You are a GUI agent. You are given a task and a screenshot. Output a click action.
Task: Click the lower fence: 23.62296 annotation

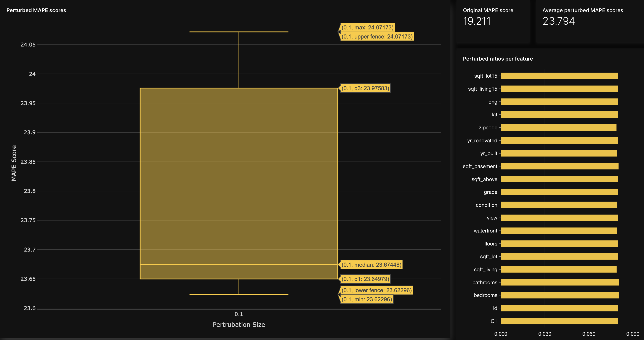click(376, 290)
